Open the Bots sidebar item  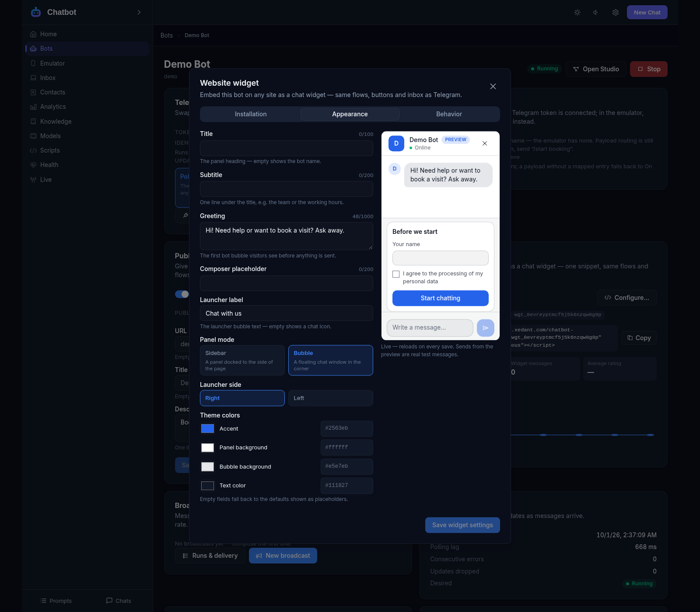pos(87,49)
